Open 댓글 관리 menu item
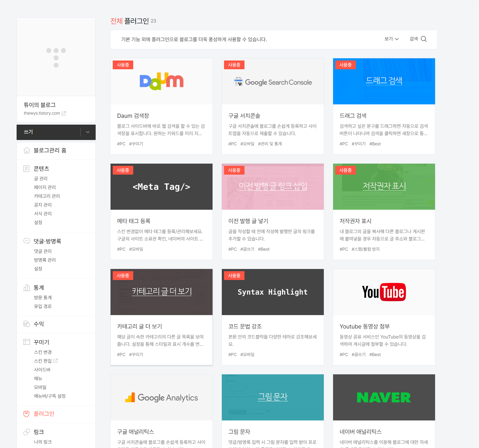479x448 pixels. point(43,251)
